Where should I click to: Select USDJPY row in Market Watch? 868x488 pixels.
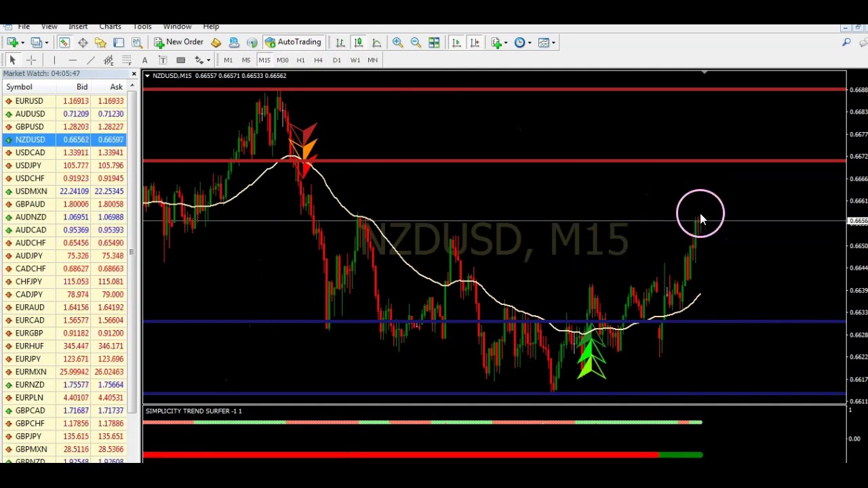coord(64,165)
